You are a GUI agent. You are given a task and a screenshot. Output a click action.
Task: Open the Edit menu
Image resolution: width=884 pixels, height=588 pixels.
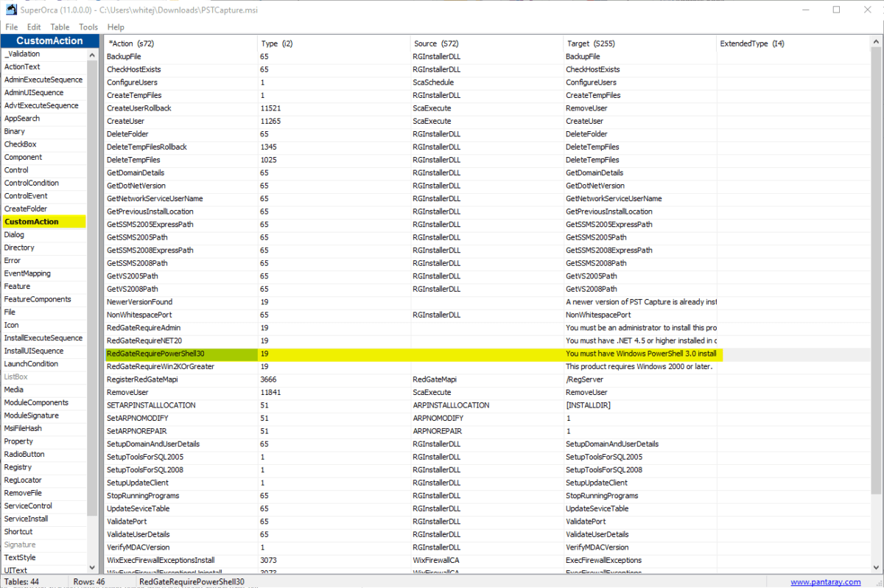point(33,27)
